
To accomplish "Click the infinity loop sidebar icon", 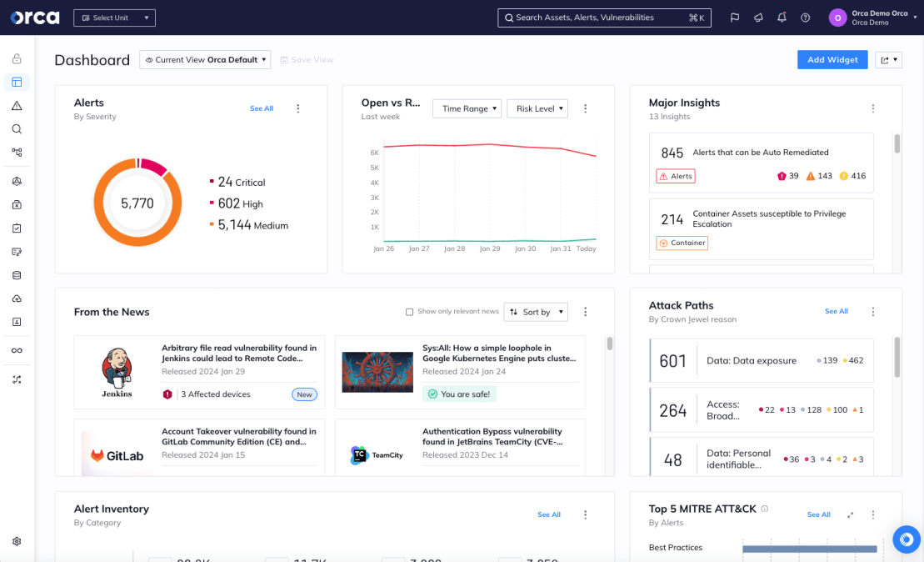I will 17,350.
